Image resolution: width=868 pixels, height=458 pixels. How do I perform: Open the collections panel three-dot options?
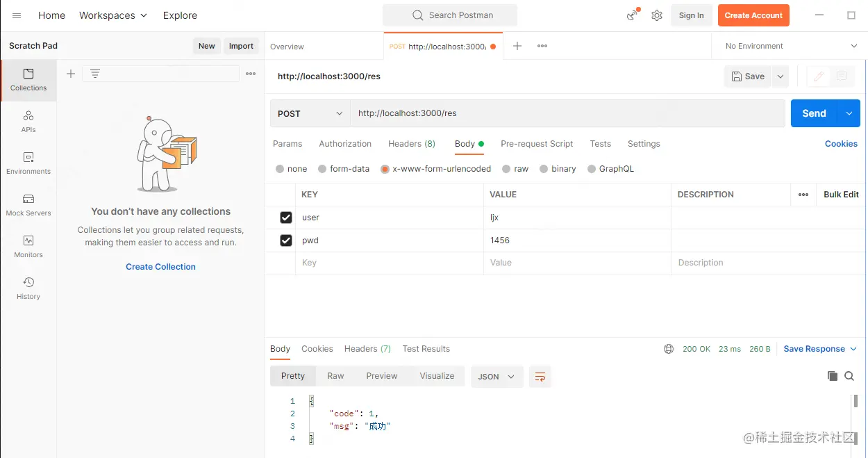coord(251,74)
